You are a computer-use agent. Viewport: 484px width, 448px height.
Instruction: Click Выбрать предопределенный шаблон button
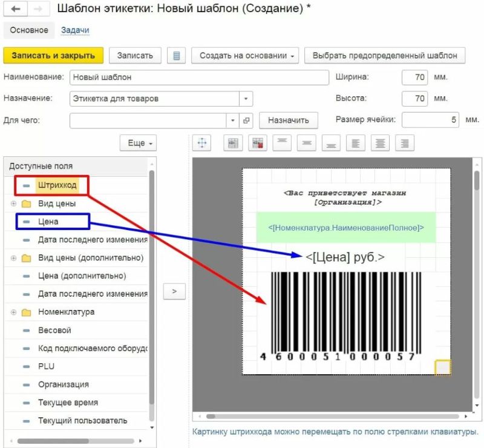pyautogui.click(x=385, y=56)
